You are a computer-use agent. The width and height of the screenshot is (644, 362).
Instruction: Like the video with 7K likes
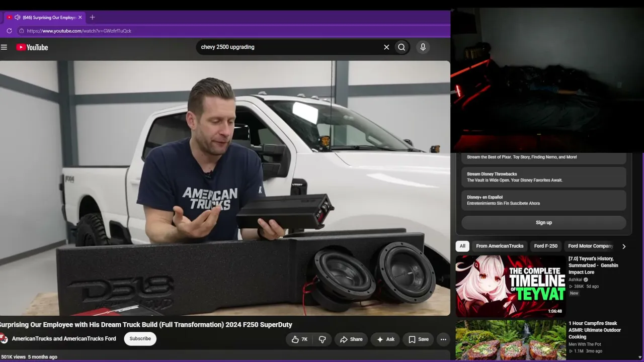click(x=299, y=339)
